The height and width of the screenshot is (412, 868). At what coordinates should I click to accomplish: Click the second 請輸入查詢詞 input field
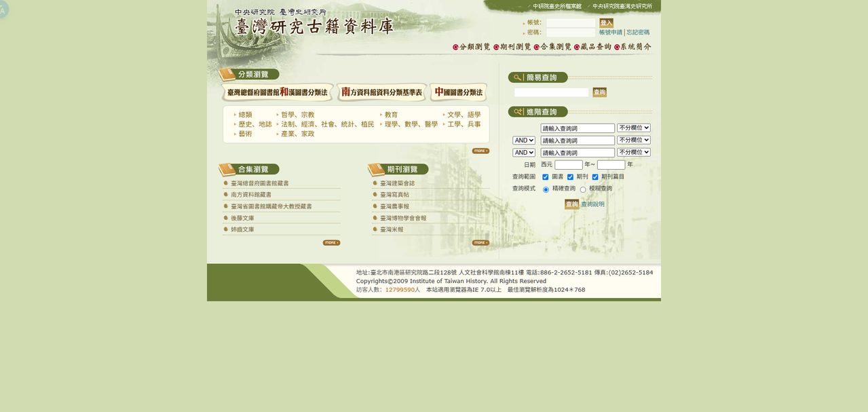[578, 141]
